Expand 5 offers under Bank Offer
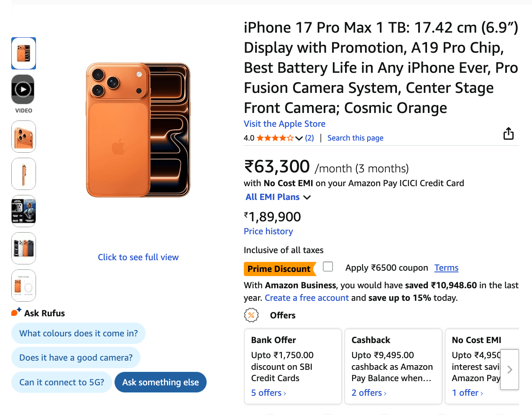 pos(269,393)
